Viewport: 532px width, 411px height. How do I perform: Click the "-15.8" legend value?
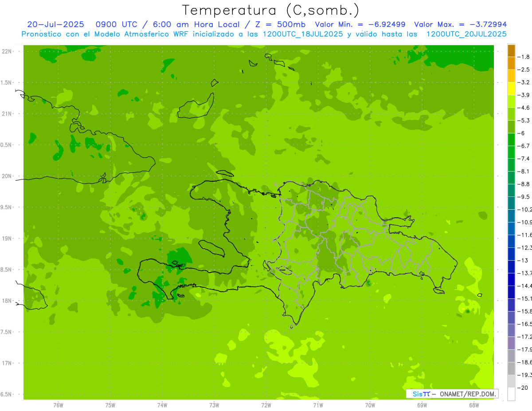524,311
